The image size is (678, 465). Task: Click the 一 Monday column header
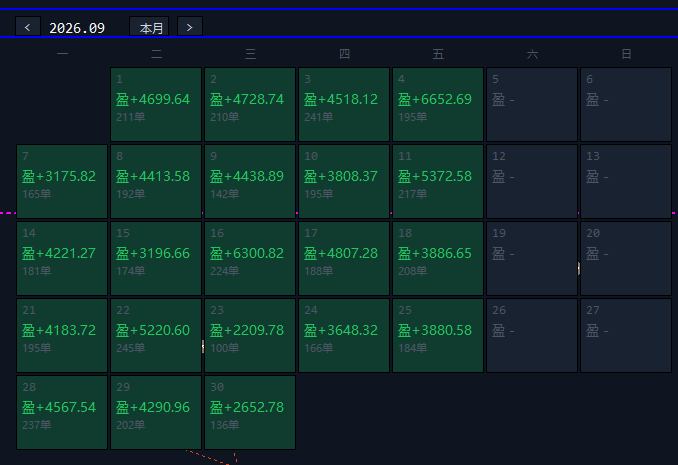[x=62, y=54]
